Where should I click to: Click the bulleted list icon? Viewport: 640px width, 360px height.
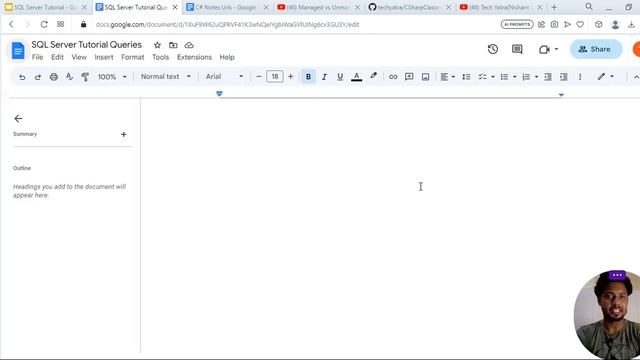click(504, 77)
